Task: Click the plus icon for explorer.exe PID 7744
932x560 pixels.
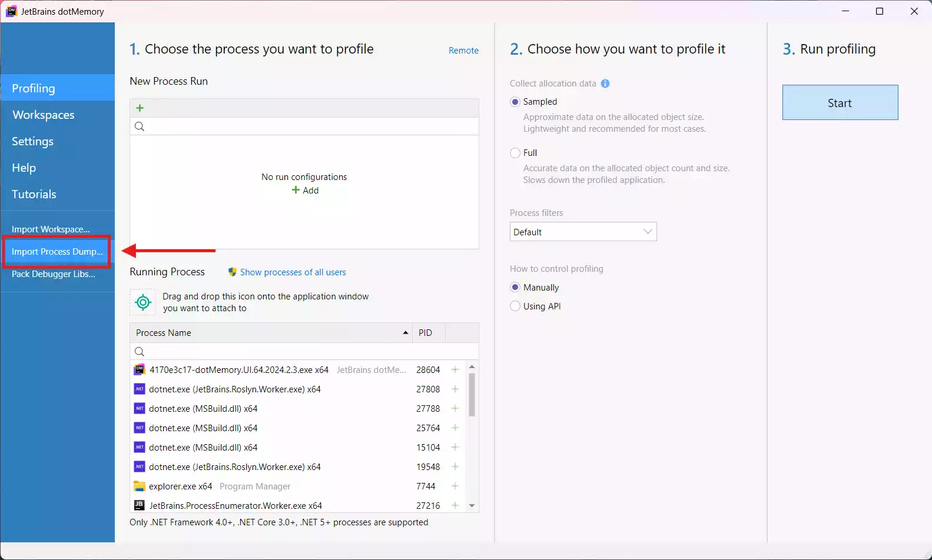Action: (455, 486)
